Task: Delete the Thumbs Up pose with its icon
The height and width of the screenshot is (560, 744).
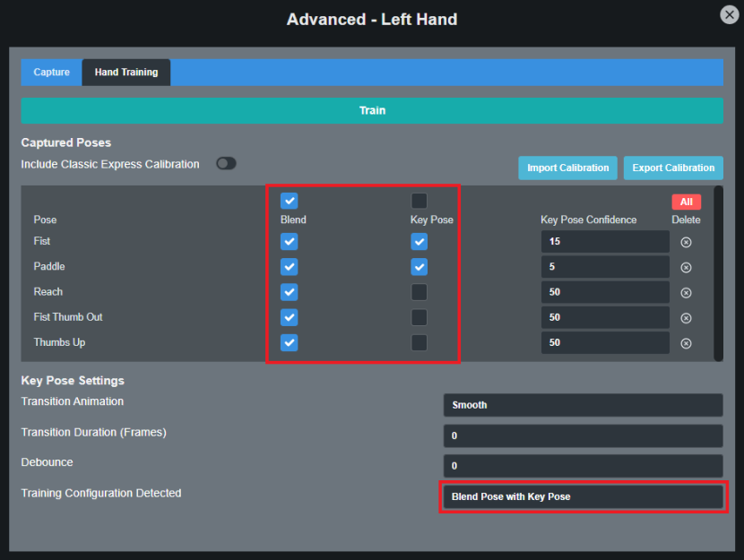Action: pos(686,343)
